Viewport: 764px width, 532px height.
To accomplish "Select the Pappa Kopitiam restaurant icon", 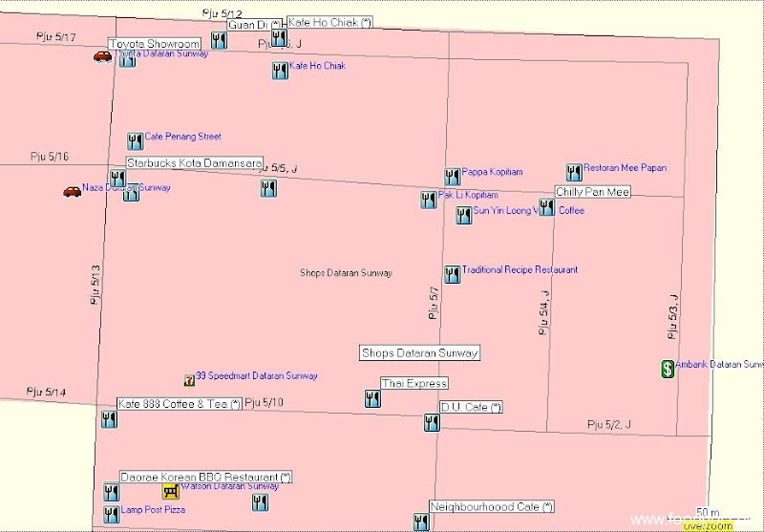I will point(452,177).
